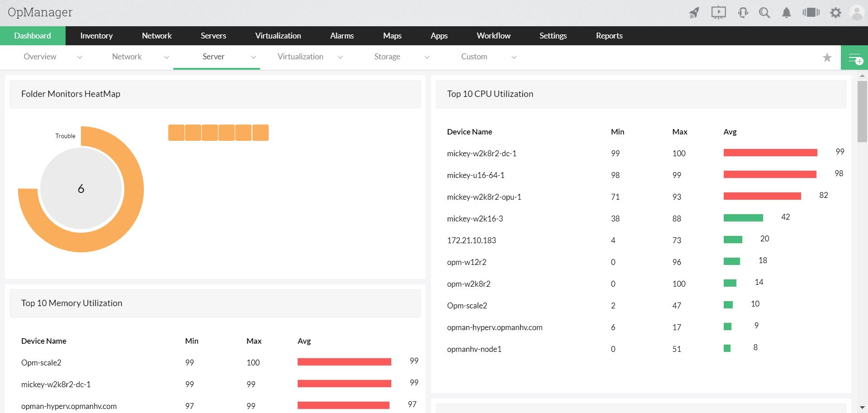Click the rocket quick-launch icon
The image size is (868, 413).
tap(694, 13)
